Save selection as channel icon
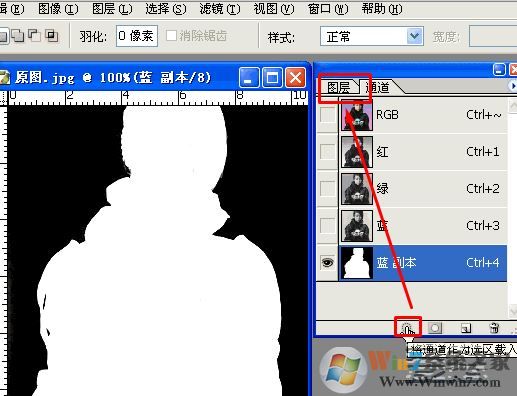Image resolution: width=517 pixels, height=396 pixels. point(435,328)
